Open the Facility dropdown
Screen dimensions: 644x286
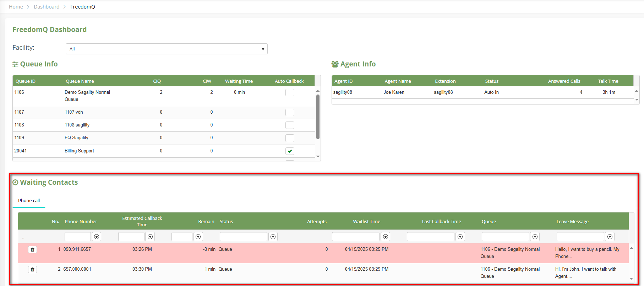167,49
